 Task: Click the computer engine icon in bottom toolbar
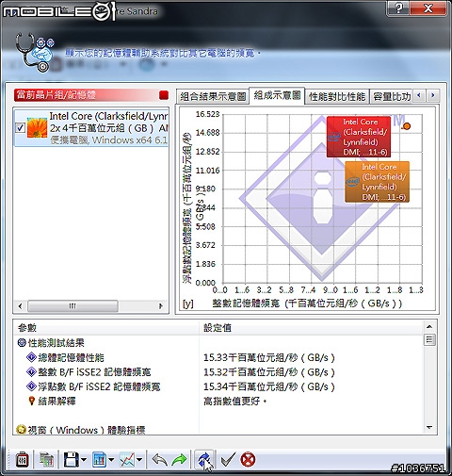coord(46,460)
